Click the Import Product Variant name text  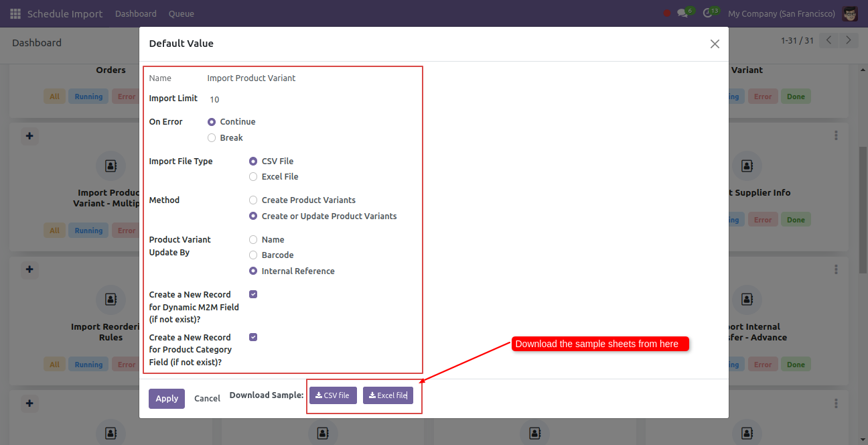251,78
